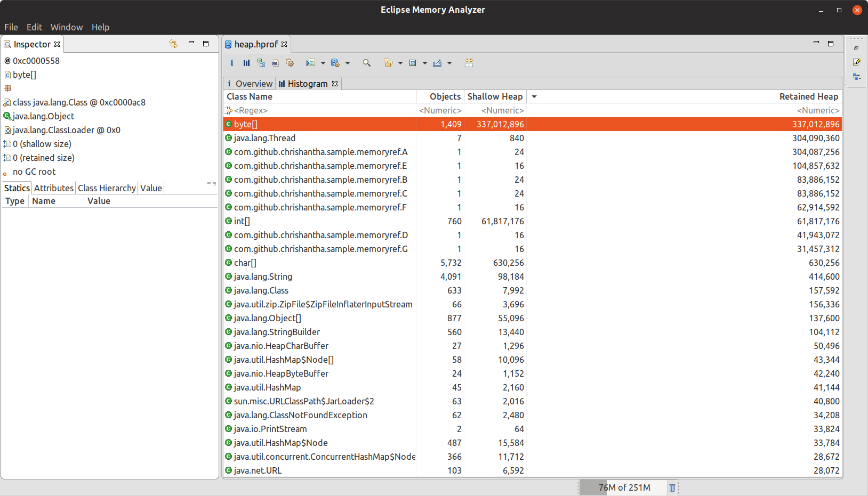Sort by the Shallow Heap column header

coord(495,96)
